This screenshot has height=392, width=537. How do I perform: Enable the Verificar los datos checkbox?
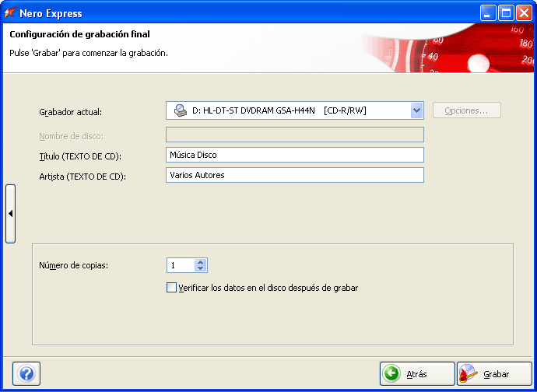[172, 288]
